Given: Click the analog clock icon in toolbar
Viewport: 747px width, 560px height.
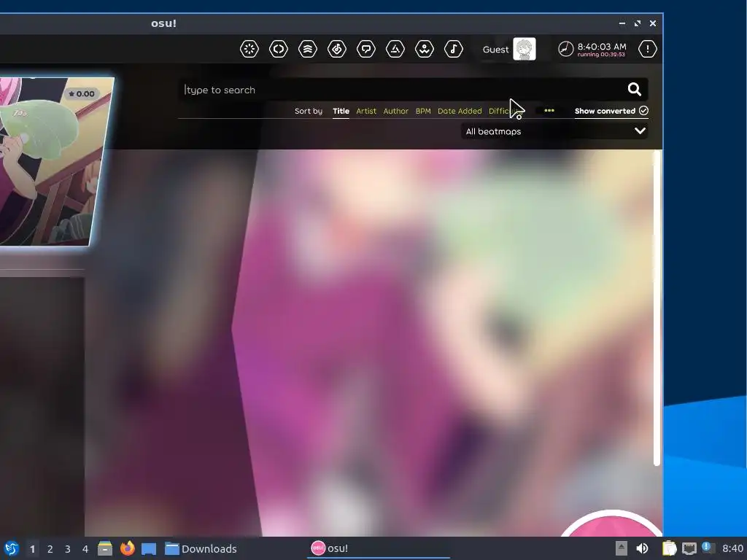Looking at the screenshot, I should point(565,49).
